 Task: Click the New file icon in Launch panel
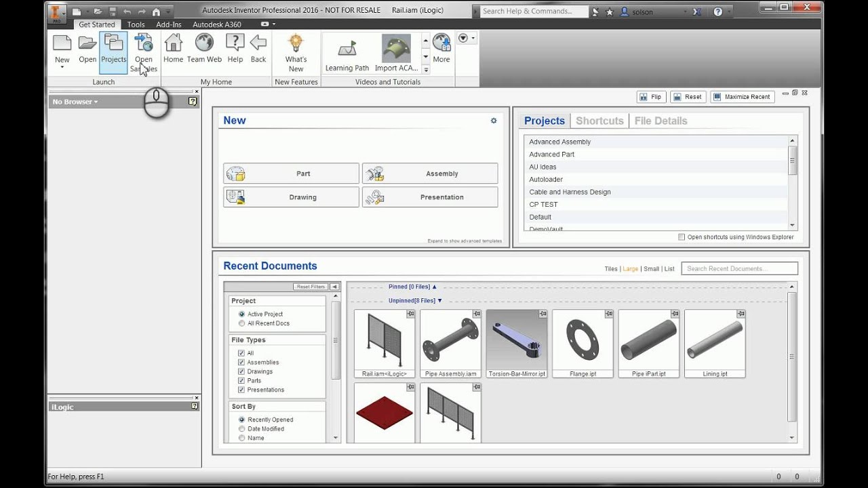[62, 43]
